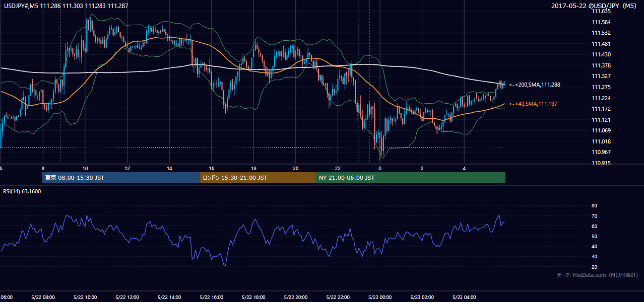Click RSI scale level 40
Screen dimensions: 644x302
[x=594, y=247]
